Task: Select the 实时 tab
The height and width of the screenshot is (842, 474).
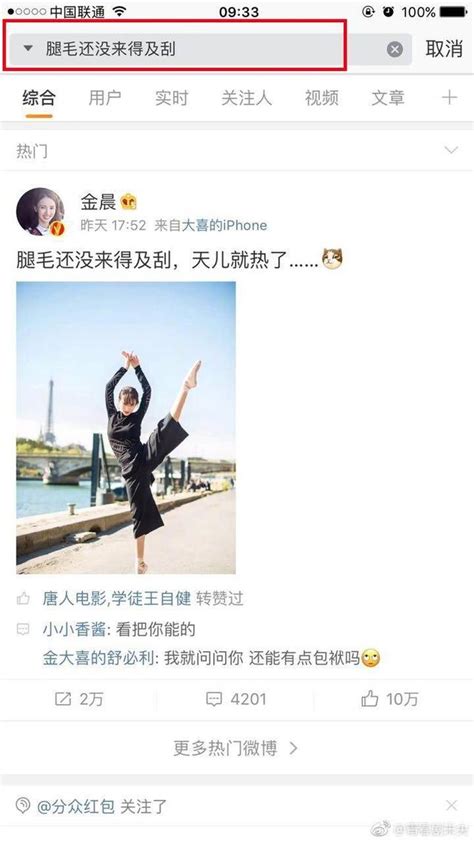Action: (x=172, y=98)
